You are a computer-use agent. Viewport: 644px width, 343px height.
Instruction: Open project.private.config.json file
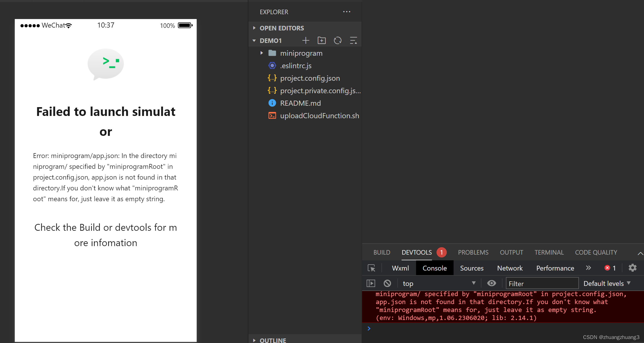click(x=305, y=91)
